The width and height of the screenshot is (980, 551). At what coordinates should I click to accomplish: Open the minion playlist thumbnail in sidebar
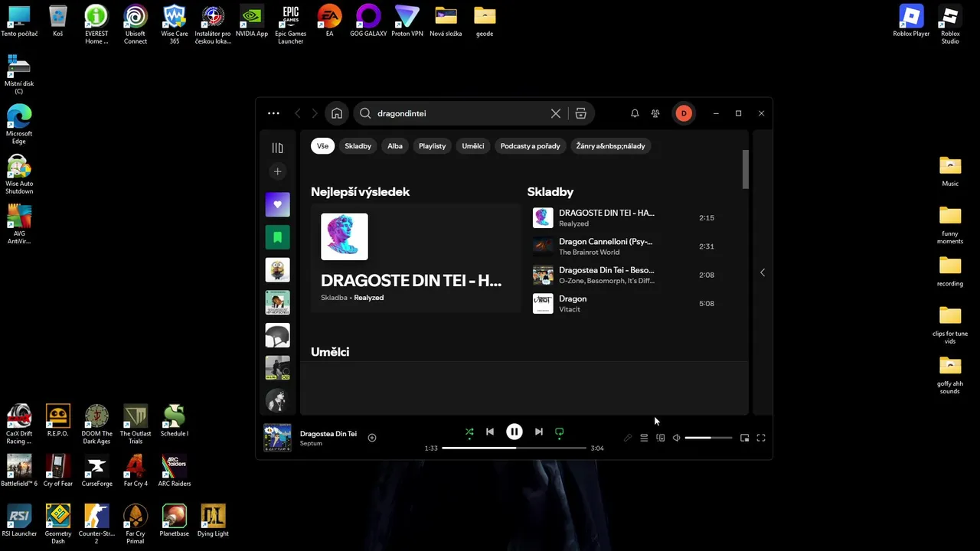click(277, 270)
